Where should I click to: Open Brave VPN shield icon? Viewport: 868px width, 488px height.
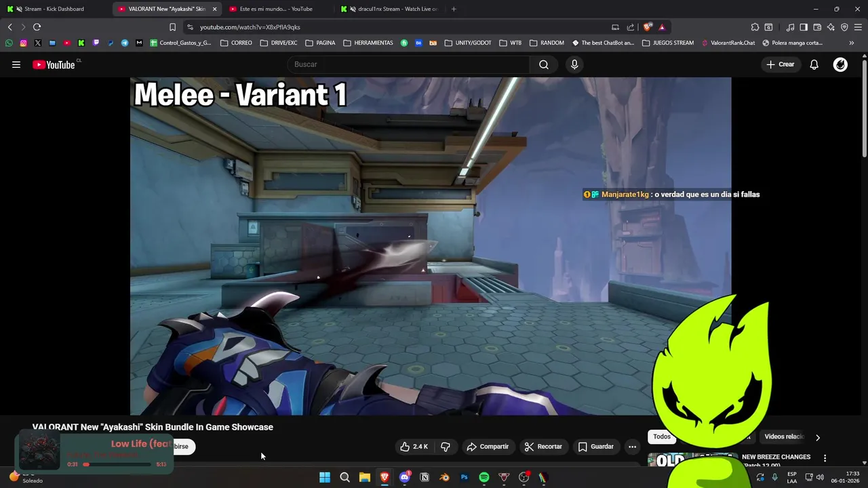pos(844,27)
